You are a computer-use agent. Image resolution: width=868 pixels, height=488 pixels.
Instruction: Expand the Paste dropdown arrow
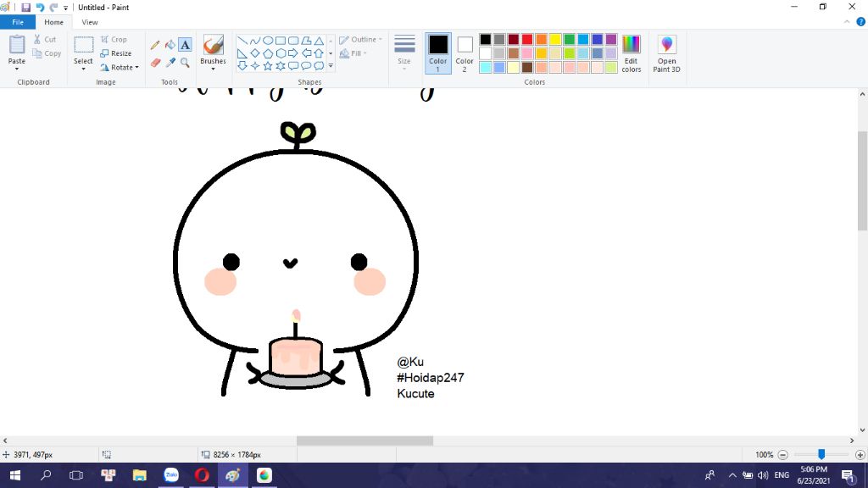(x=17, y=69)
